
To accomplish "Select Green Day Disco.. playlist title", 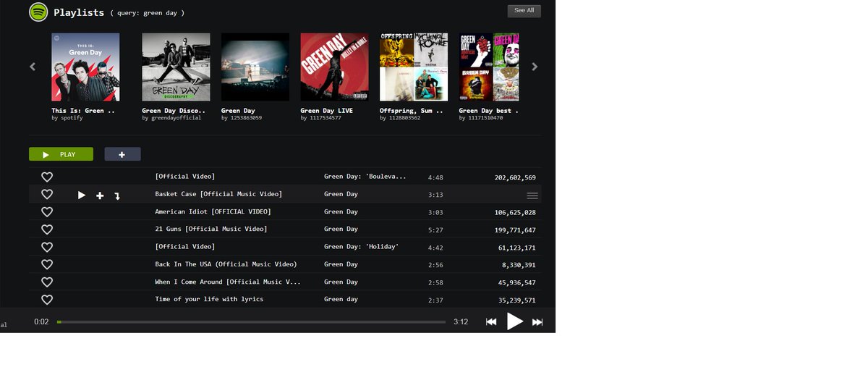I will [x=174, y=111].
